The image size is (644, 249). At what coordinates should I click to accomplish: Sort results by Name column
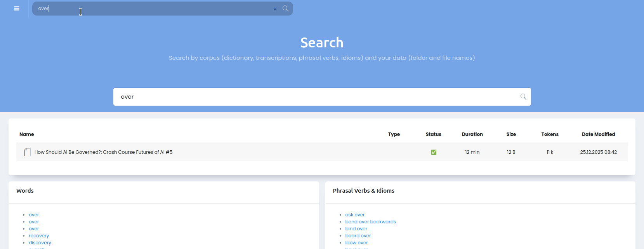26,134
